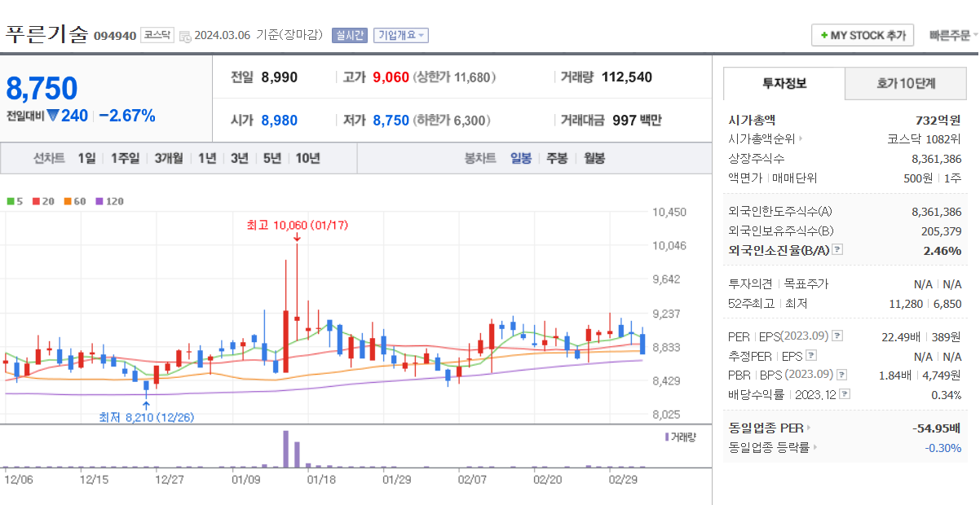Screen dimensions: 980x505
Task: Select the 3년 line chart period
Action: pos(240,158)
